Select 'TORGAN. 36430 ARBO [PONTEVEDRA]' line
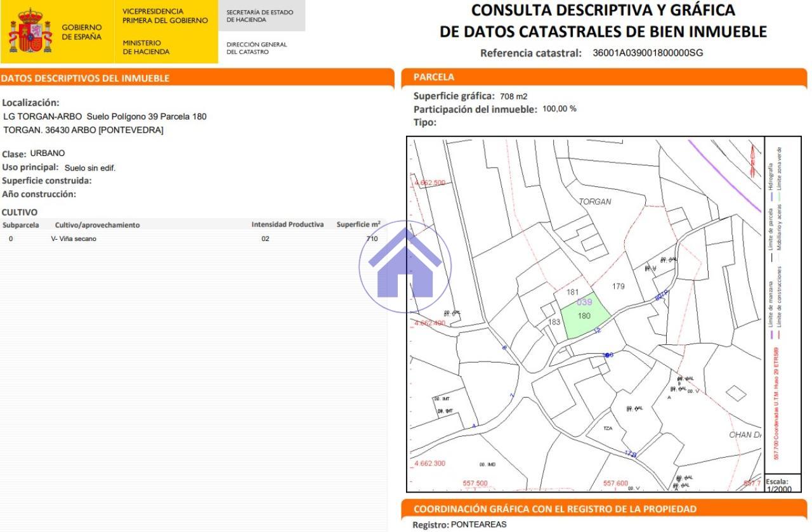The width and height of the screenshot is (812, 532). pos(83,130)
